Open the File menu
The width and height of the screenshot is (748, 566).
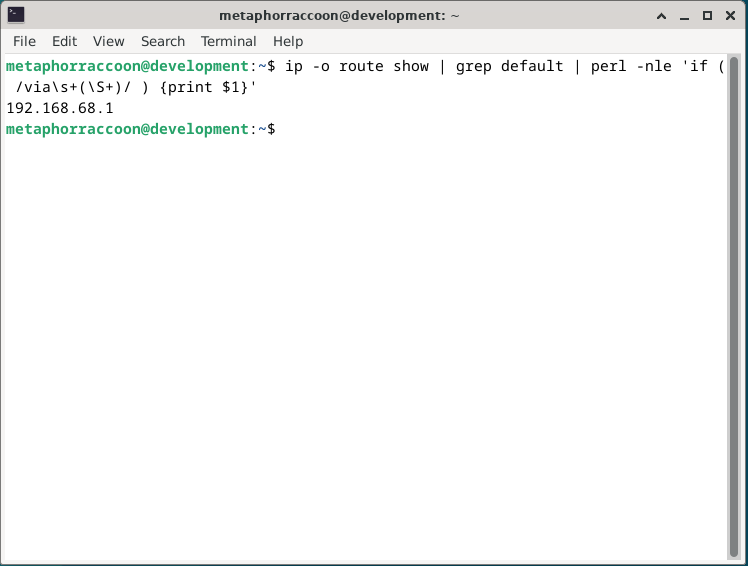[24, 41]
